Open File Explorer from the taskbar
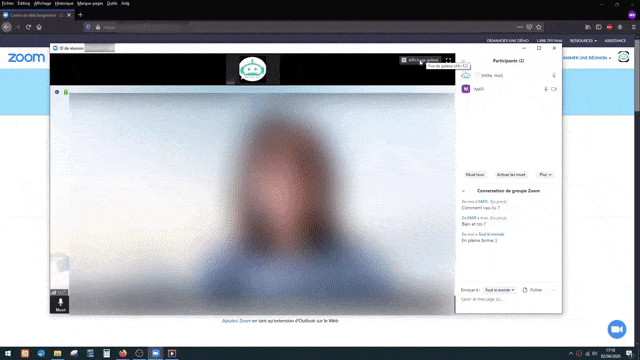The height and width of the screenshot is (360, 640). (58, 353)
